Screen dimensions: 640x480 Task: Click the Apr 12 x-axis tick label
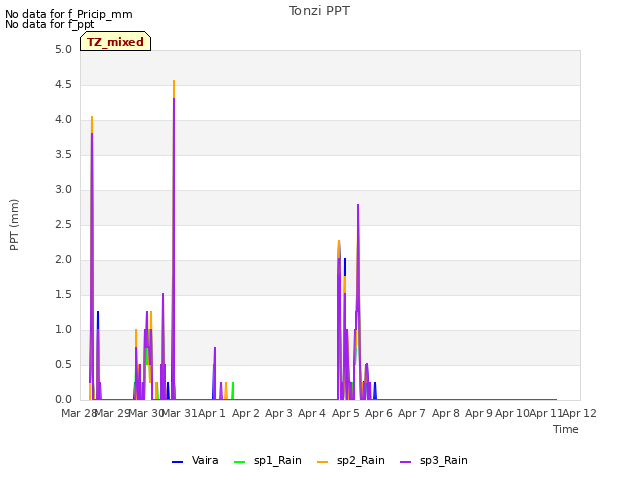(580, 413)
